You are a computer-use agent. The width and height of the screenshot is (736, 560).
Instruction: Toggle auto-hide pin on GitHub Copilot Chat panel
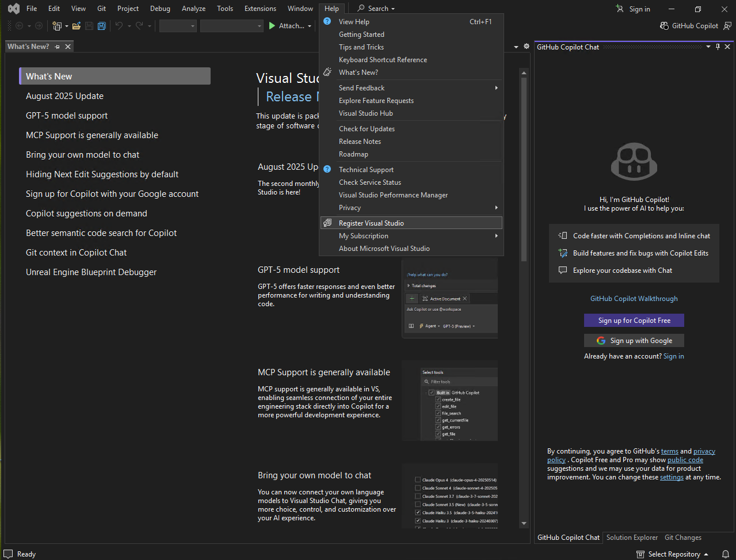(x=718, y=47)
